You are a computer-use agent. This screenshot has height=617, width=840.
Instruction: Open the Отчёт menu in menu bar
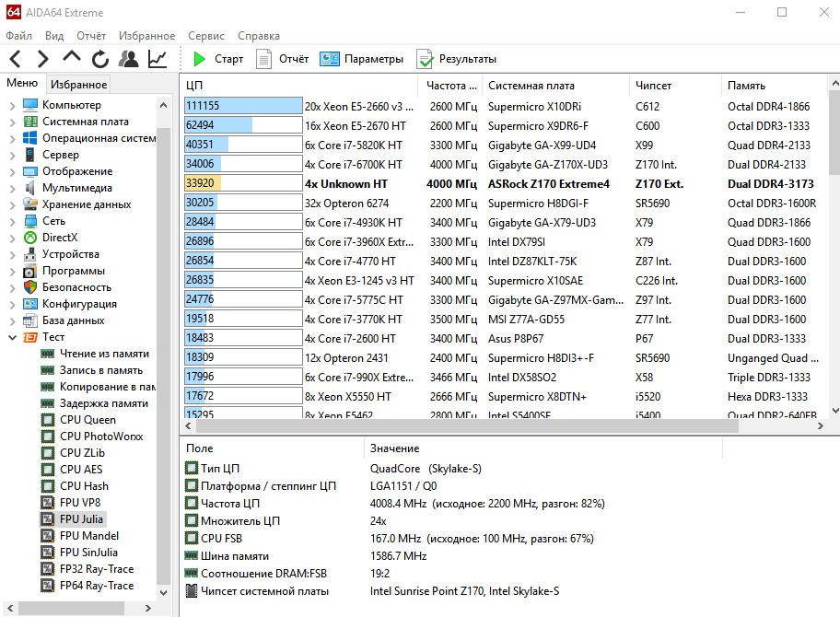[x=91, y=36]
